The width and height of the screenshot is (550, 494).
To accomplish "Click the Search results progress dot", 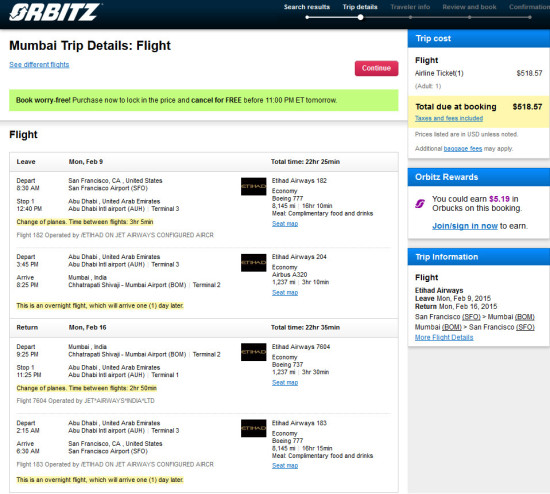I will click(x=307, y=17).
